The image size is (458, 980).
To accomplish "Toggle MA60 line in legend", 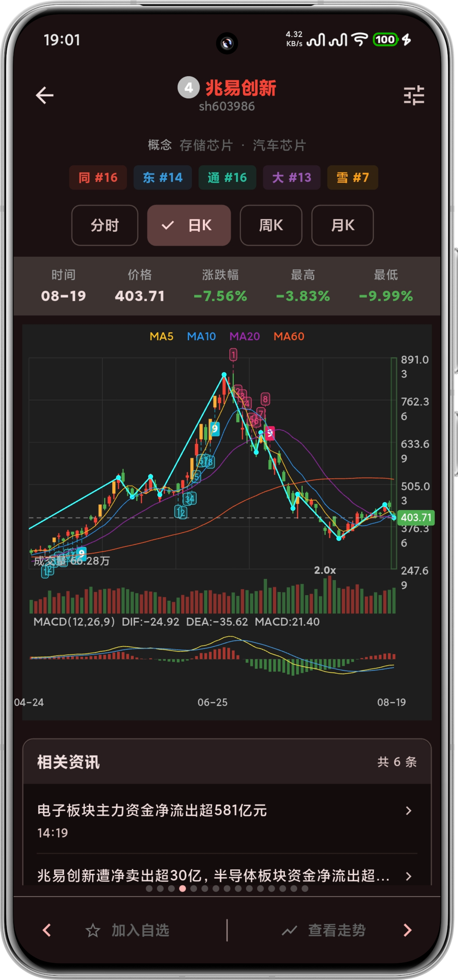I will pos(289,336).
